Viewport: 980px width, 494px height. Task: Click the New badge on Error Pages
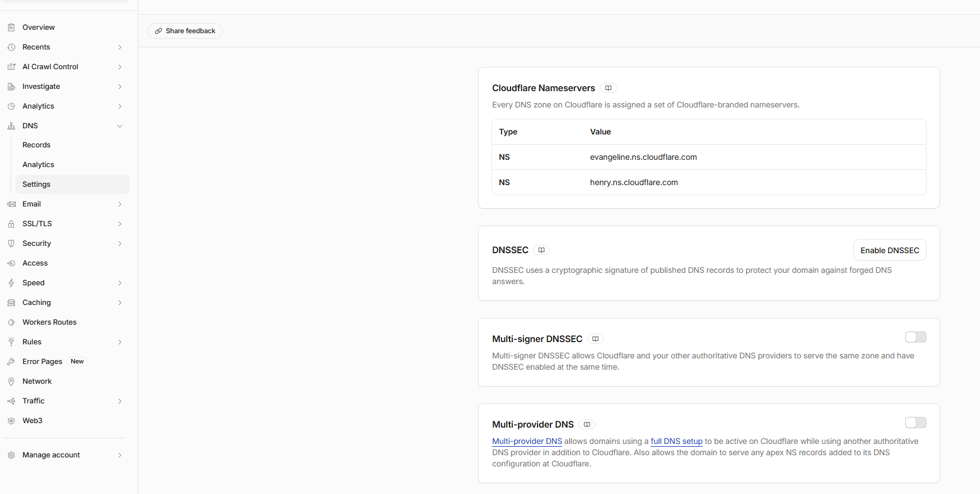(x=77, y=362)
